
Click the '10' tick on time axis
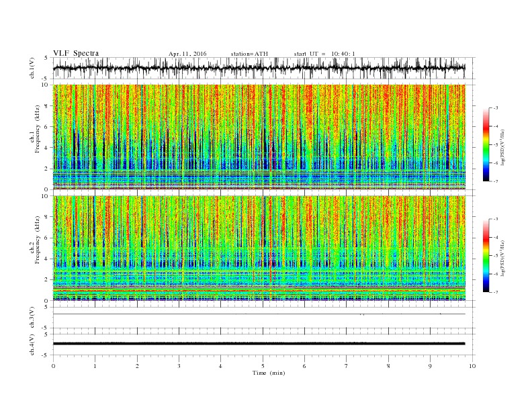(472, 366)
